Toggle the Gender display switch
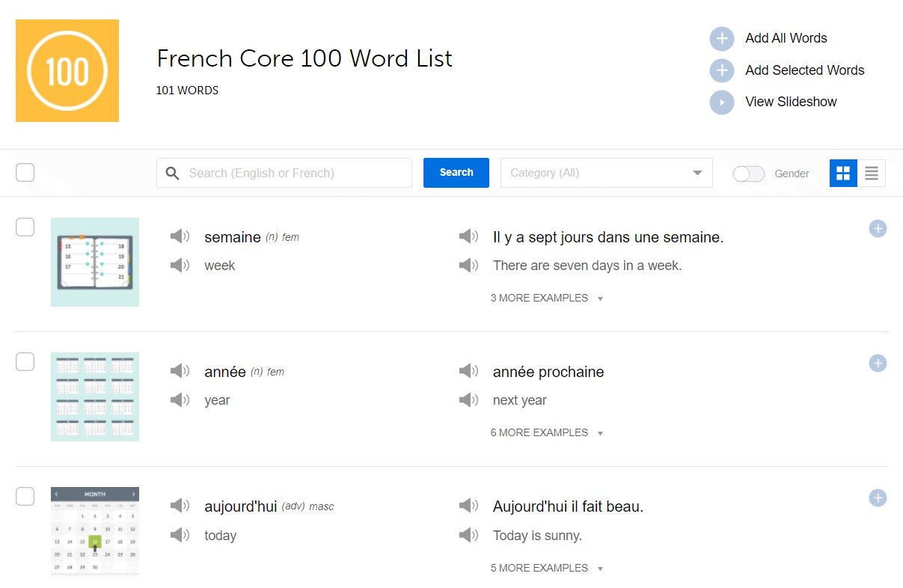The width and height of the screenshot is (903, 588). click(748, 173)
